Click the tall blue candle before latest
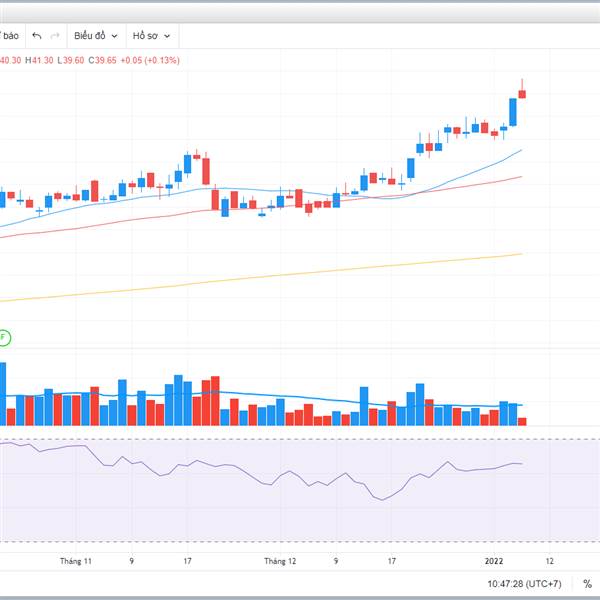Viewport: 600px width, 600px height. [513, 112]
